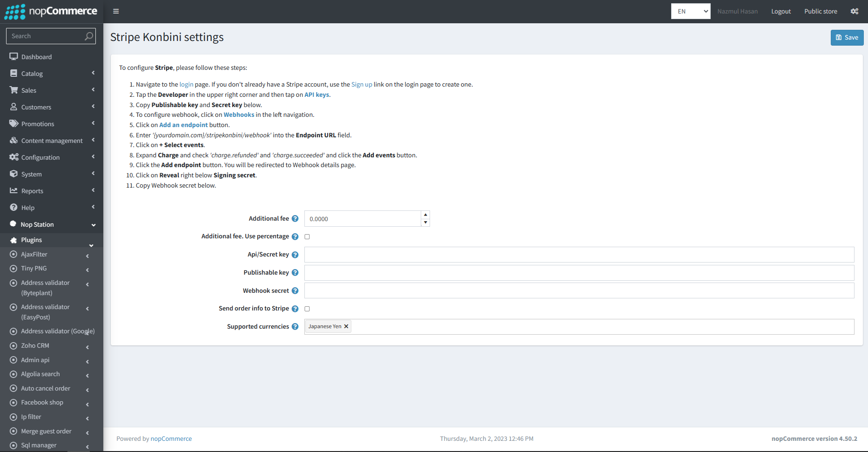The height and width of the screenshot is (452, 868).
Task: Open the Admin api menu item
Action: click(35, 360)
